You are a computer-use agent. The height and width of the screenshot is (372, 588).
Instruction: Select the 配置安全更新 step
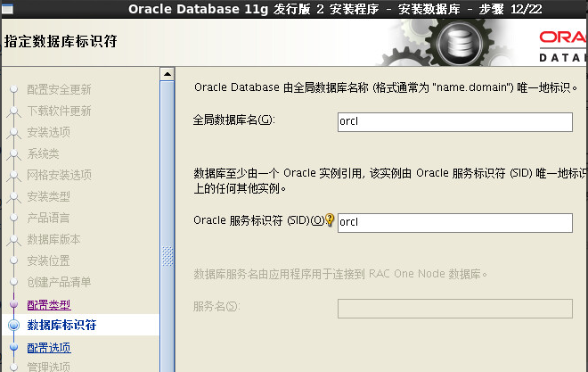(60, 89)
